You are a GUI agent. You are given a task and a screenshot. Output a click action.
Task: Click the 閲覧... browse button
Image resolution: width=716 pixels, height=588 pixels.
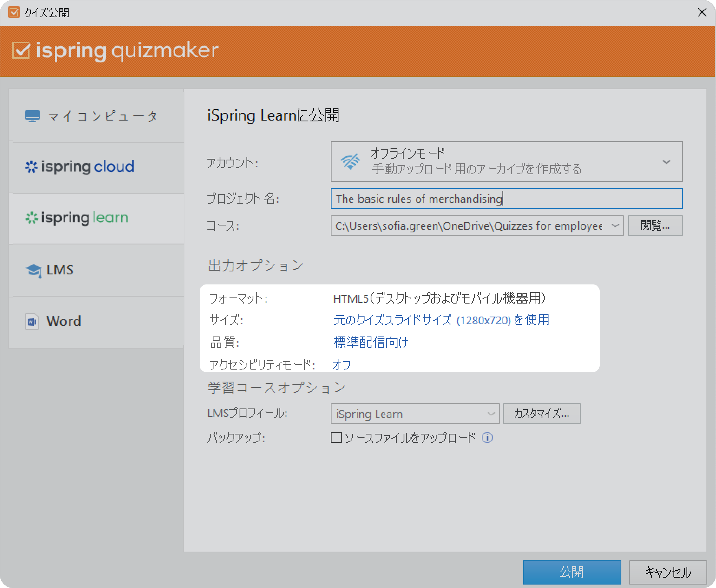655,225
